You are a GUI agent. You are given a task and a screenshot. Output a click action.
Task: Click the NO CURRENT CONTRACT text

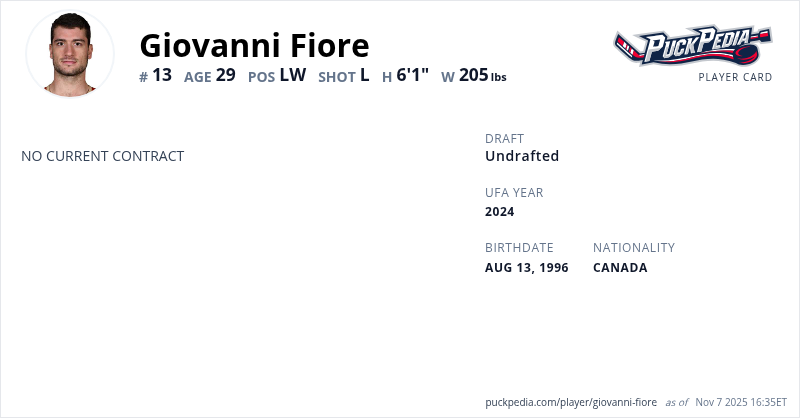(102, 156)
